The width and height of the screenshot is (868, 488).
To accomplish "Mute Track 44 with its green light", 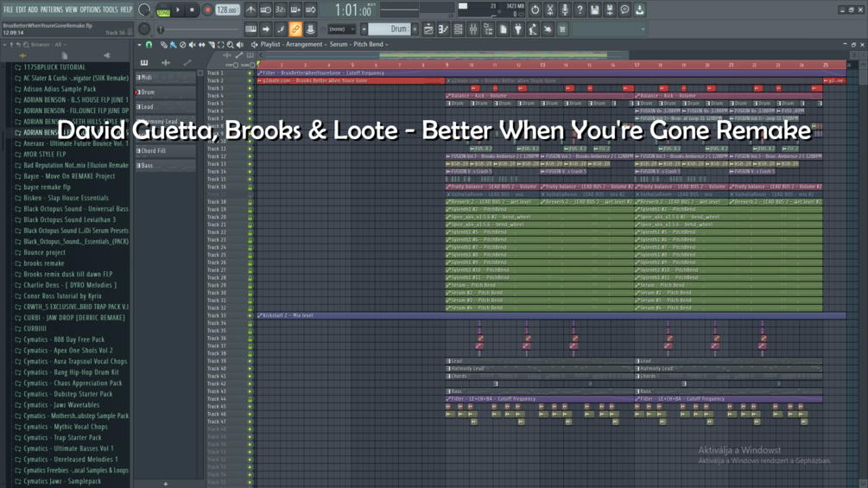I will (x=250, y=399).
